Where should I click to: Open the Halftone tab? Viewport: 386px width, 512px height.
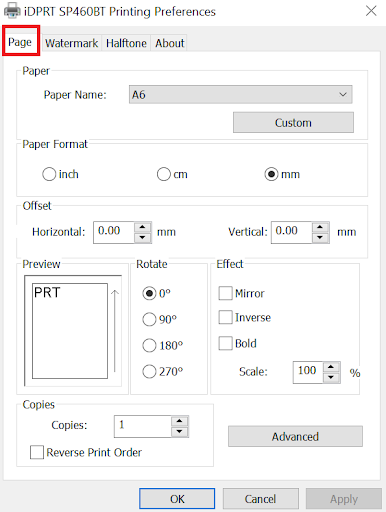pyautogui.click(x=126, y=43)
